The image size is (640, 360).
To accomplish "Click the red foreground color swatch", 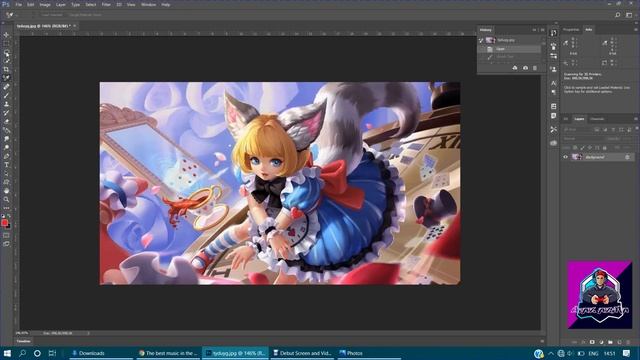I will [x=4, y=223].
